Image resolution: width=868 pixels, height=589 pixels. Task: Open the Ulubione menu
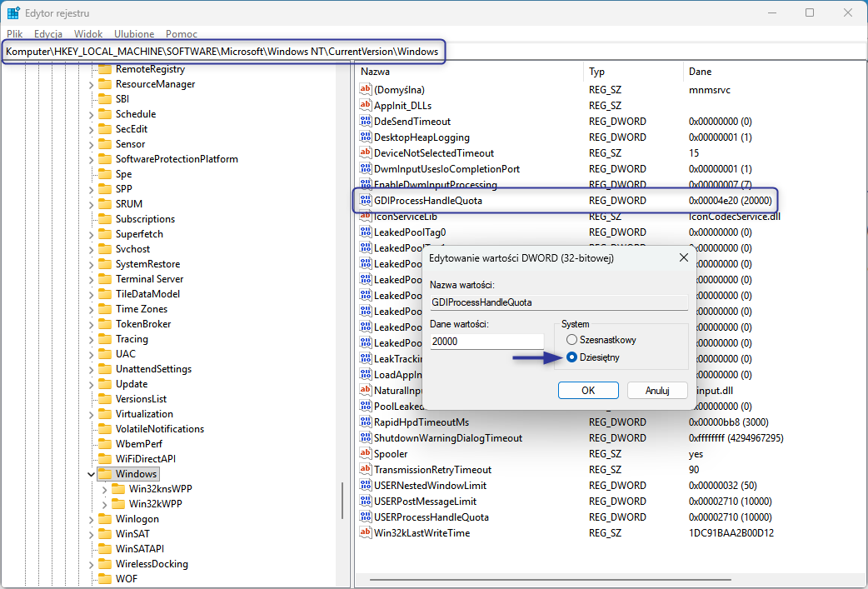click(134, 34)
